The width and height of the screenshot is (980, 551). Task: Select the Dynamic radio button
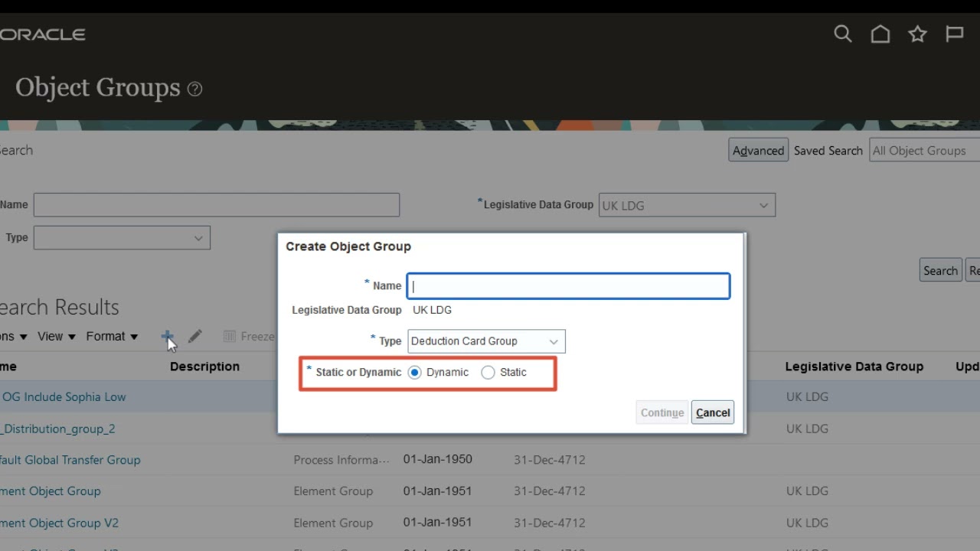click(x=415, y=373)
